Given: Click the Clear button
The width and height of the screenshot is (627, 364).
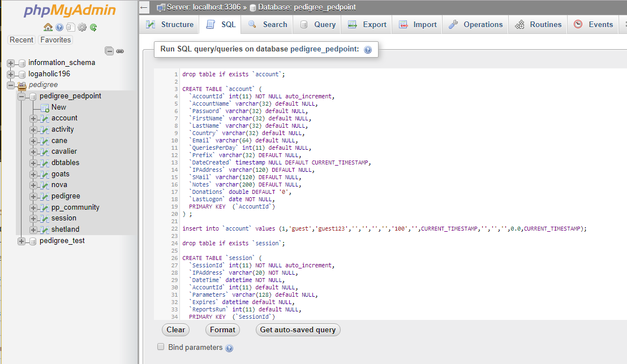Looking at the screenshot, I should point(175,330).
